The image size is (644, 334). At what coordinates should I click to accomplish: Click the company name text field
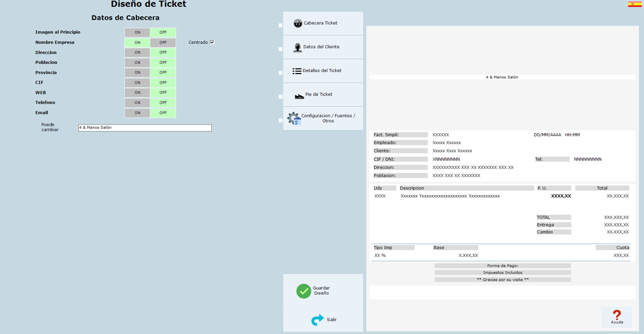click(x=144, y=128)
